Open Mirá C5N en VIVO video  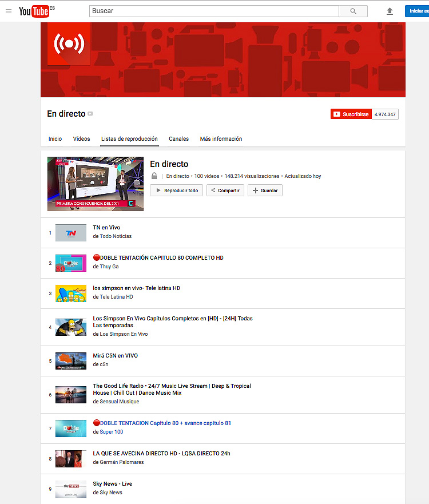click(x=116, y=356)
